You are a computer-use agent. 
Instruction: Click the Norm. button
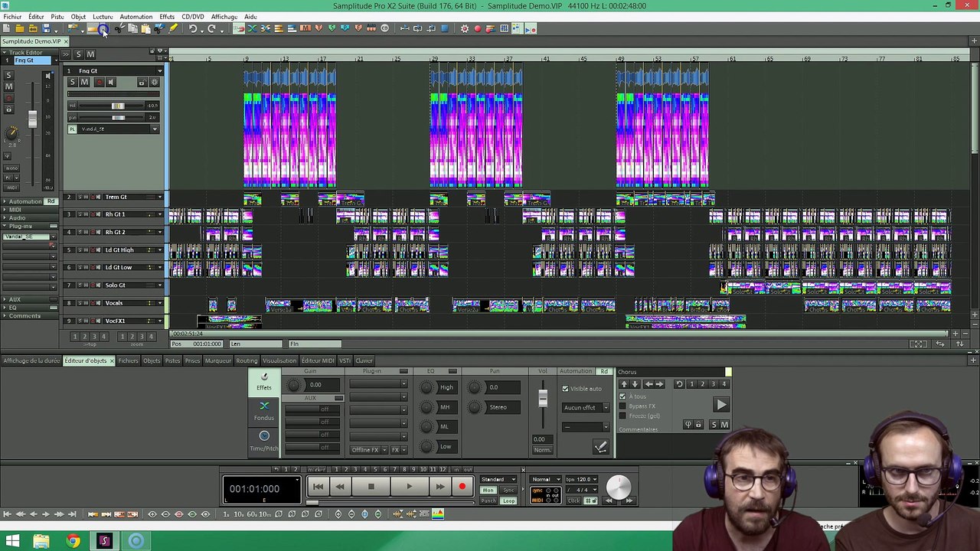pyautogui.click(x=543, y=450)
